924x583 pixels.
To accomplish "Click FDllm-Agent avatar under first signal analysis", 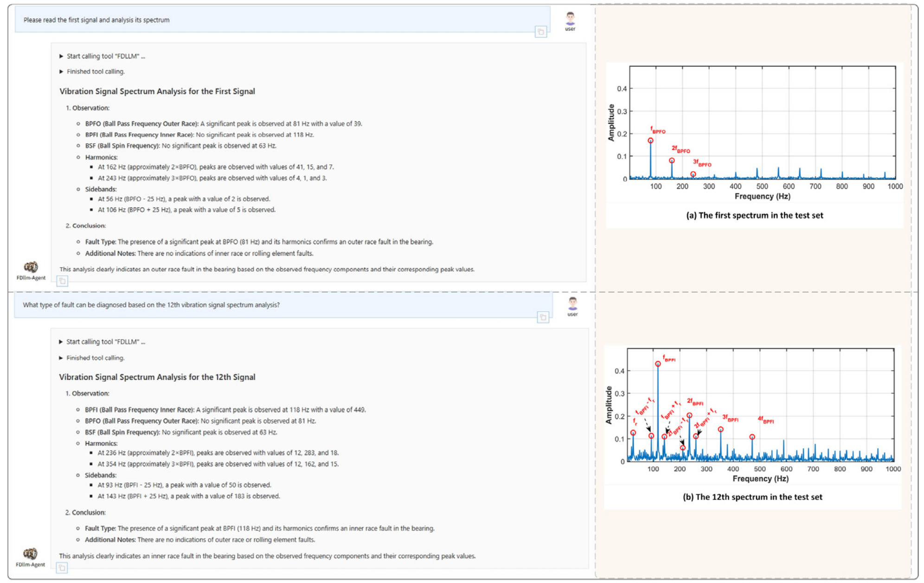I will (31, 267).
